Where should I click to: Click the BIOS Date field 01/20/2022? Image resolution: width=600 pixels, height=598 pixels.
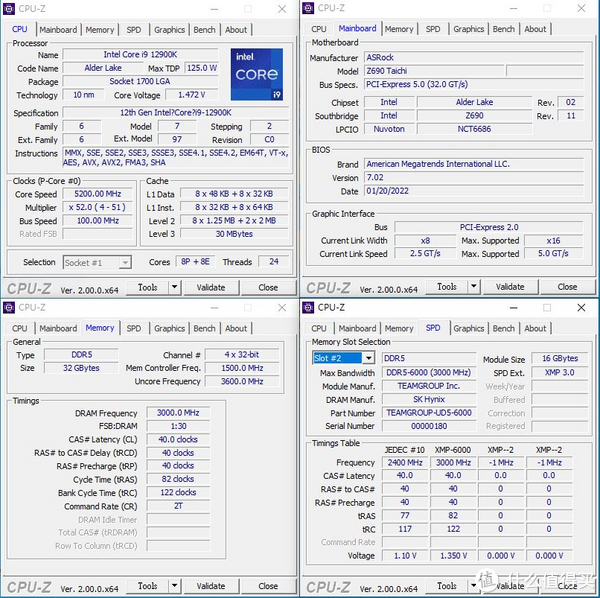coord(474,191)
